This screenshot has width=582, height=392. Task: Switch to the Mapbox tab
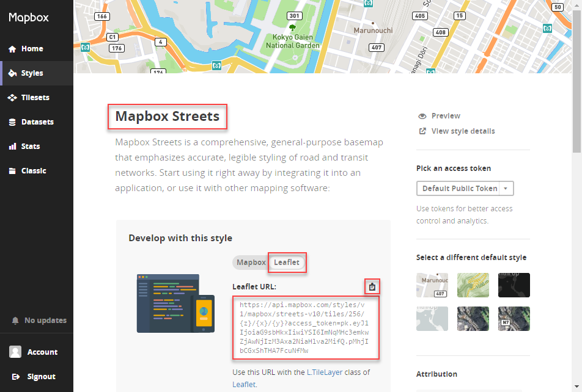tap(251, 262)
